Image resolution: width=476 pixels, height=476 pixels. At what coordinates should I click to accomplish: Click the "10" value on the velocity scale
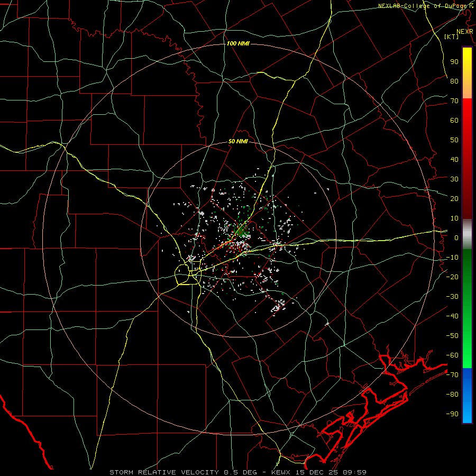pyautogui.click(x=454, y=218)
